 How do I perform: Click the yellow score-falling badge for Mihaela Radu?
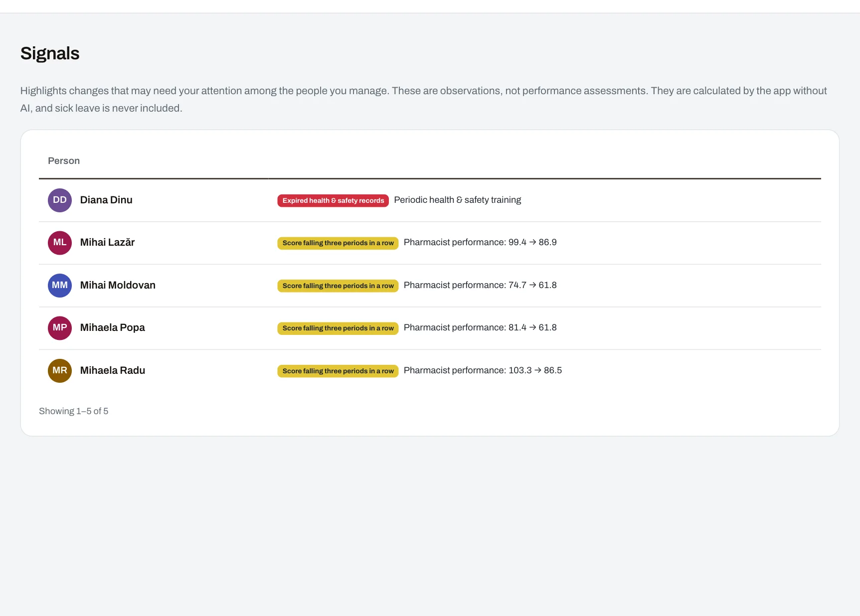pos(338,371)
